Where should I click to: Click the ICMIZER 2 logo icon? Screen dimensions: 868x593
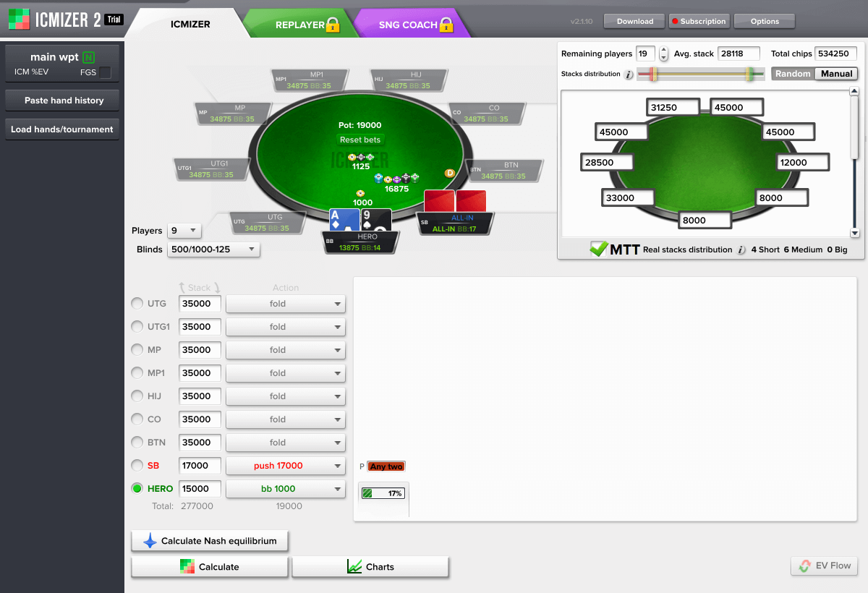19,20
